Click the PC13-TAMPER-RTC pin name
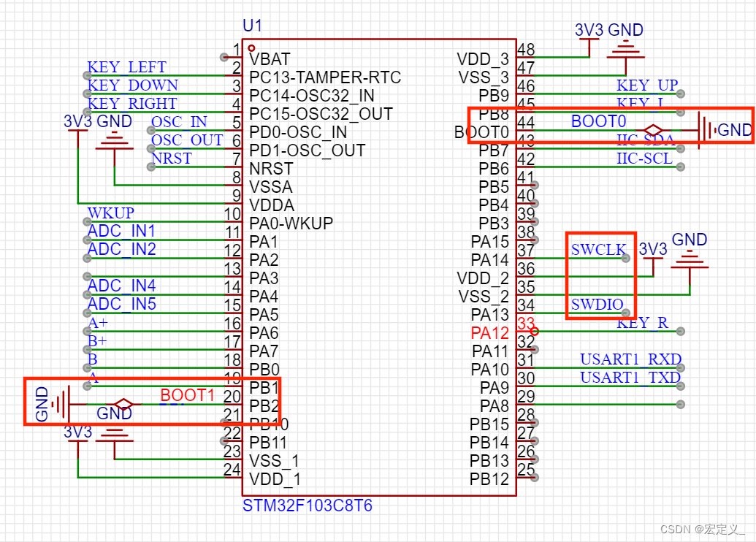The height and width of the screenshot is (542, 756). point(325,77)
